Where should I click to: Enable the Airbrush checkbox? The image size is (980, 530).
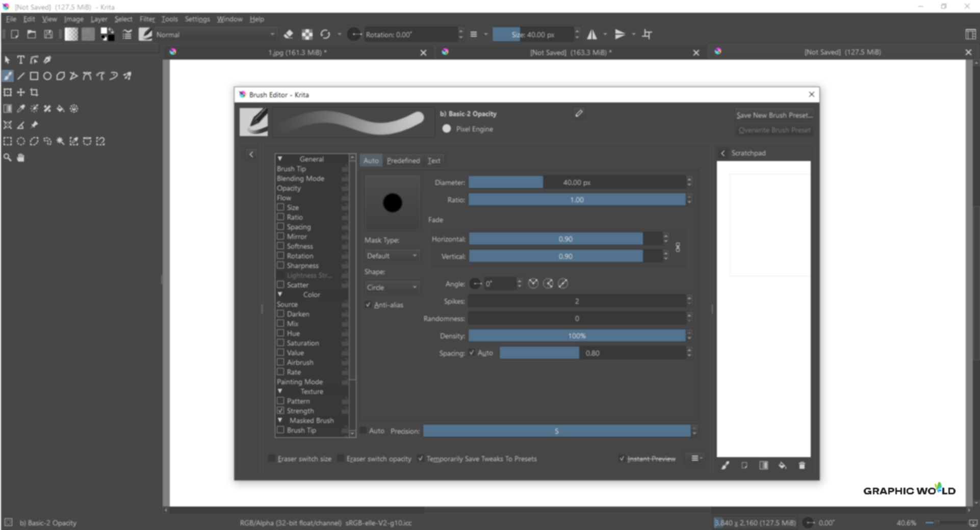(280, 362)
